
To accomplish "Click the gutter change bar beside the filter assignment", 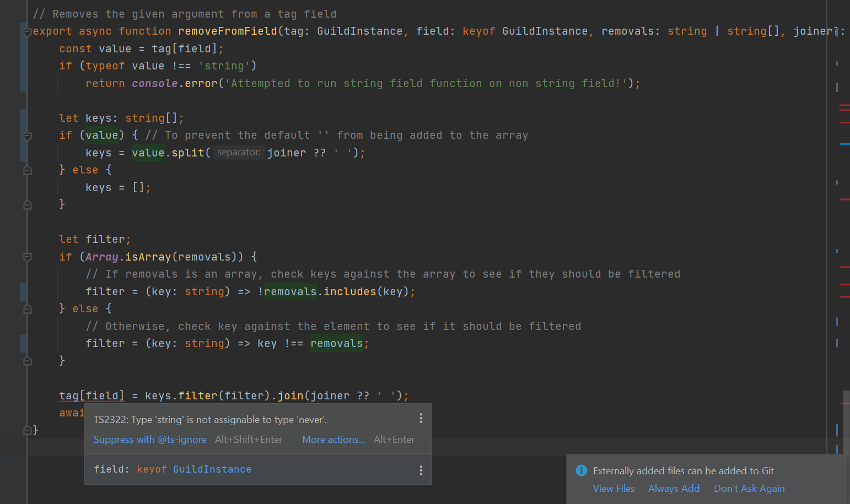I will click(x=23, y=291).
